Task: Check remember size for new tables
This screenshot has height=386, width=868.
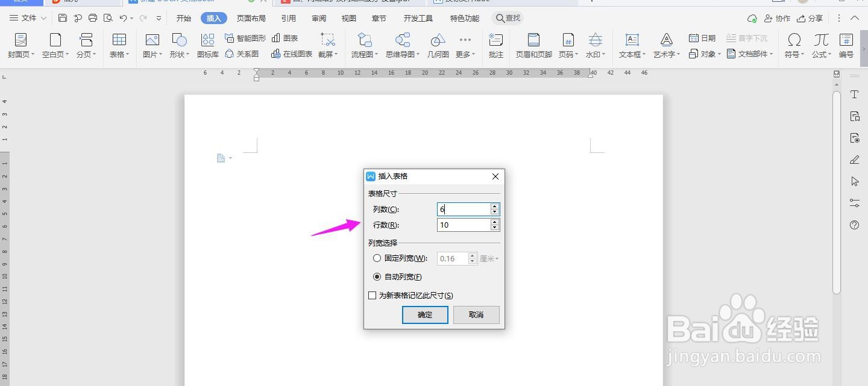Action: tap(373, 296)
